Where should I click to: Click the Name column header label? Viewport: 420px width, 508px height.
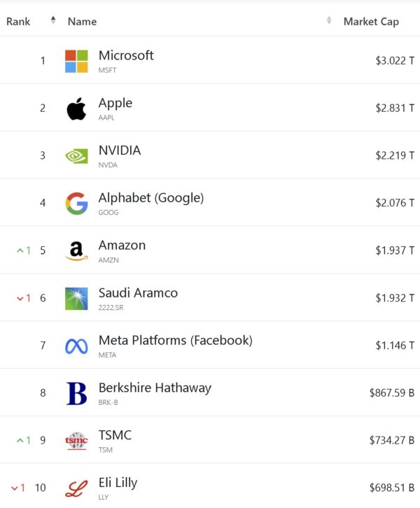(x=82, y=22)
